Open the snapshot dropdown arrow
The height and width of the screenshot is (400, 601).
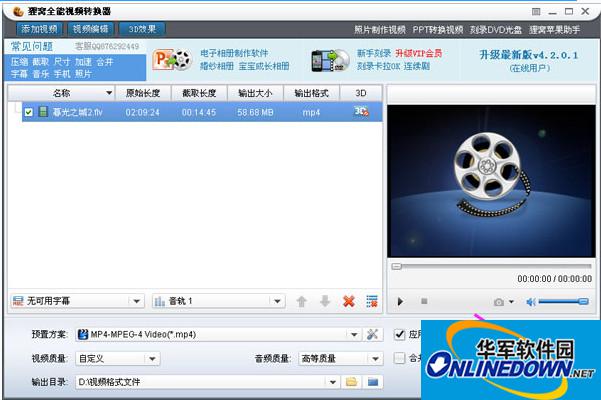[511, 302]
